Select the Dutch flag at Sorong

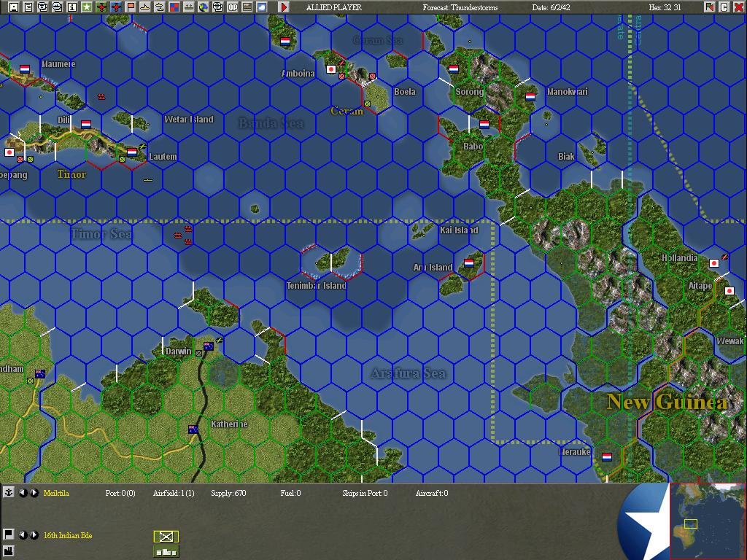click(x=454, y=69)
